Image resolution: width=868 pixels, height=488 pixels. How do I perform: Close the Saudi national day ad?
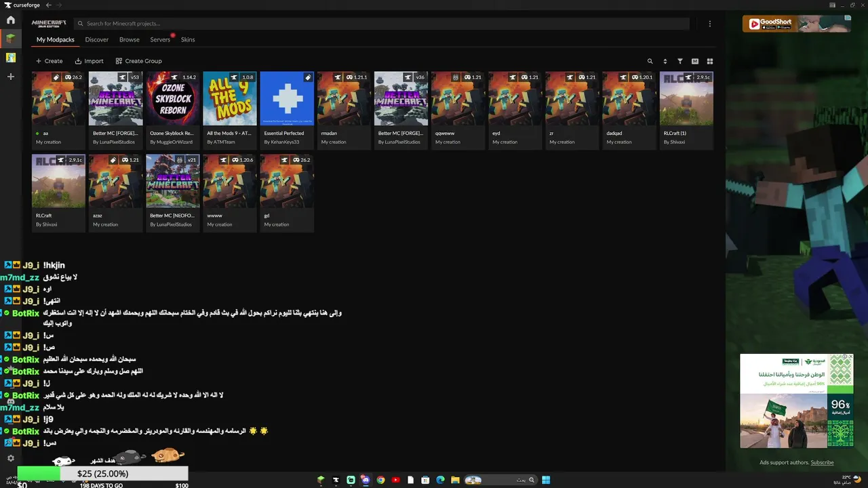(850, 357)
